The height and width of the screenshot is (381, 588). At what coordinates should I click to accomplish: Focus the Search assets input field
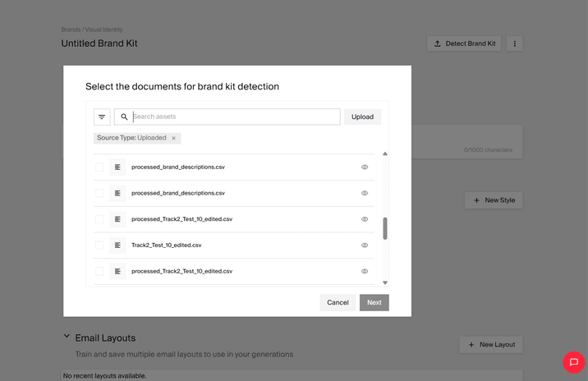(x=234, y=117)
